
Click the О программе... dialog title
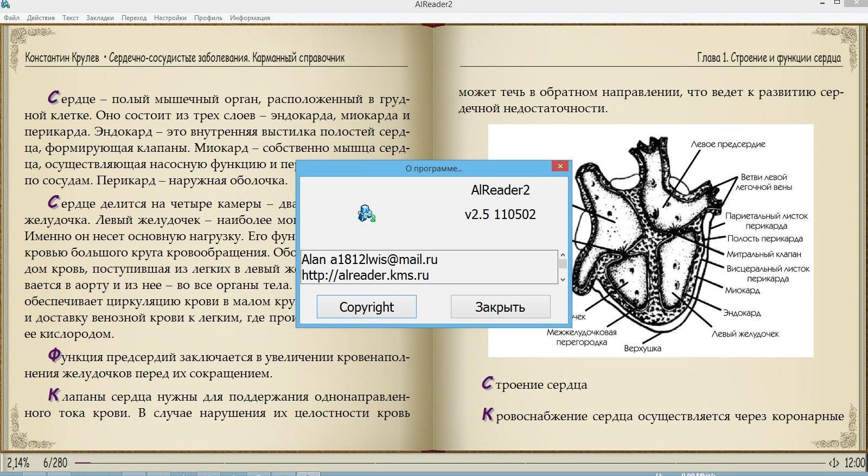433,169
